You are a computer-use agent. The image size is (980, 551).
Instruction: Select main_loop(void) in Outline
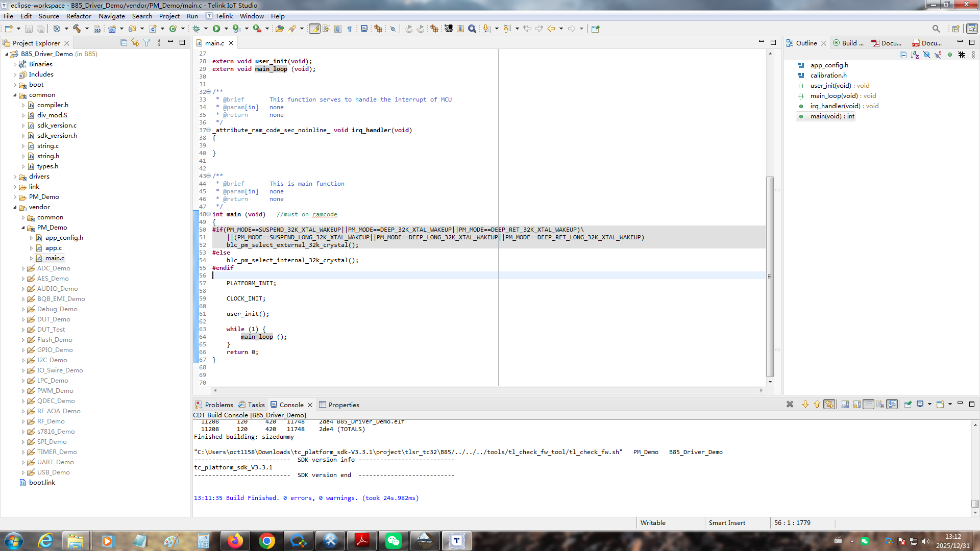(834, 96)
